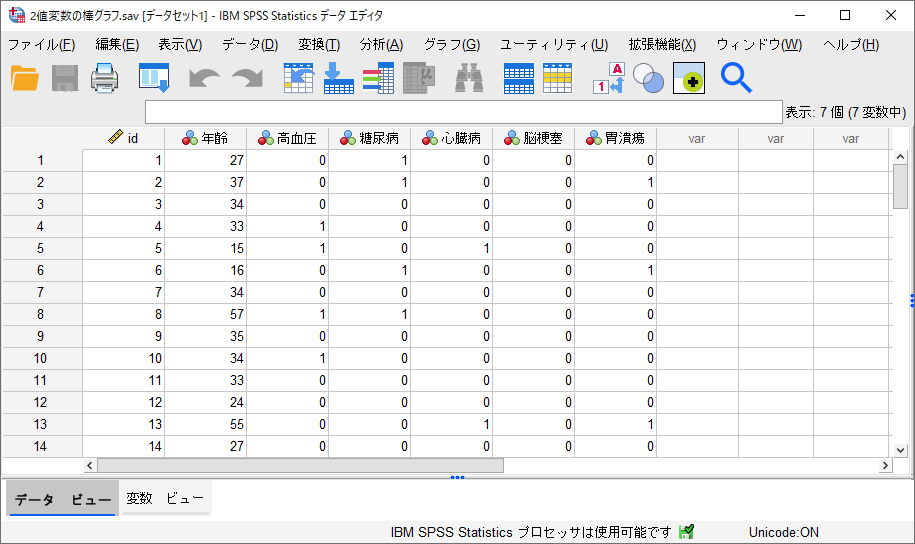Click the Redo arrow icon
Viewport: 915px width, 544px height.
pyautogui.click(x=247, y=78)
